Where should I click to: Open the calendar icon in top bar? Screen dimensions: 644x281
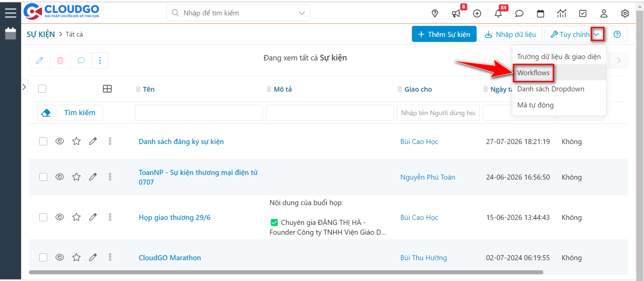point(540,14)
